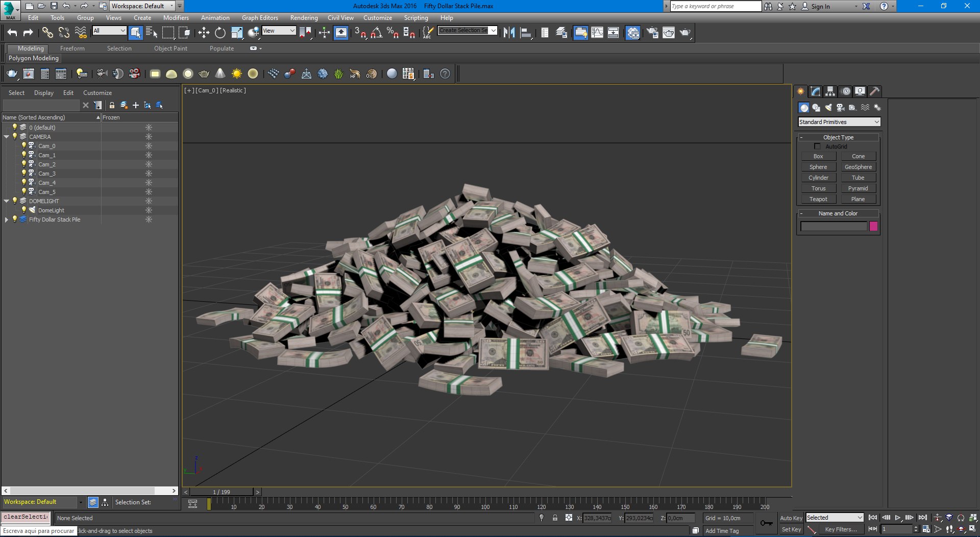Open the View reference coordinate dropdown

pos(279,31)
